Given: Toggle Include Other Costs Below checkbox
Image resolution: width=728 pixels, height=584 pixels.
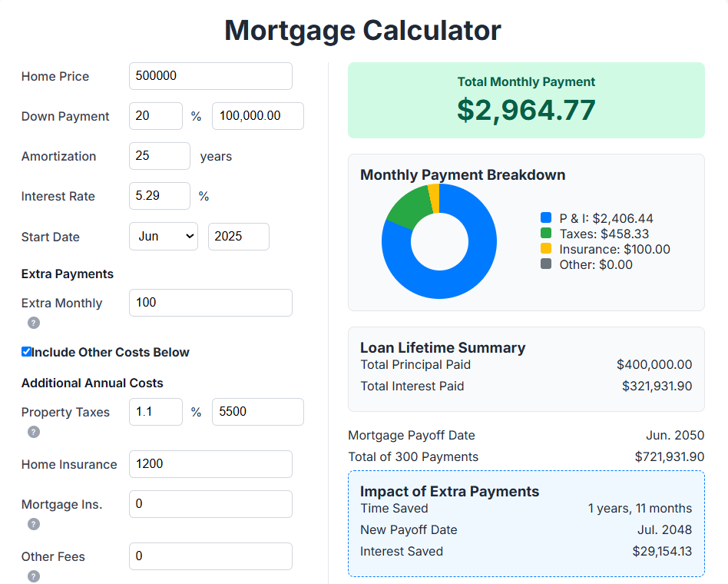Looking at the screenshot, I should [x=27, y=352].
